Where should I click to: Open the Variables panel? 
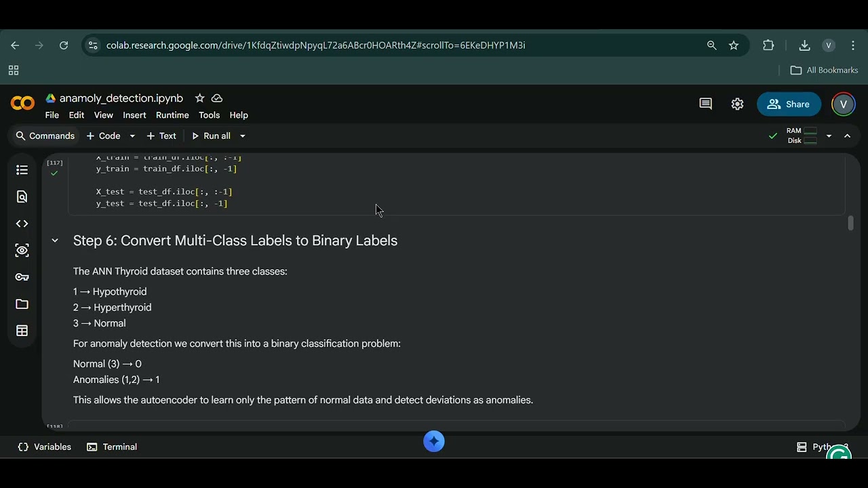45,447
